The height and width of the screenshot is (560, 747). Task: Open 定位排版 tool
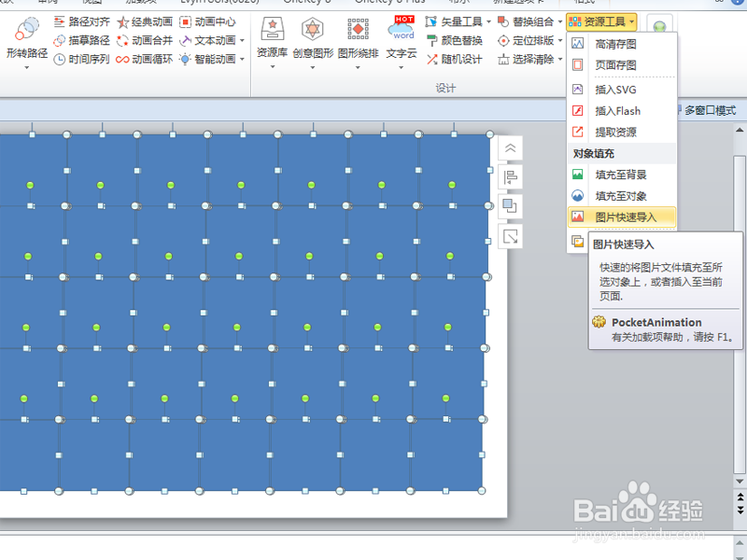click(x=526, y=40)
